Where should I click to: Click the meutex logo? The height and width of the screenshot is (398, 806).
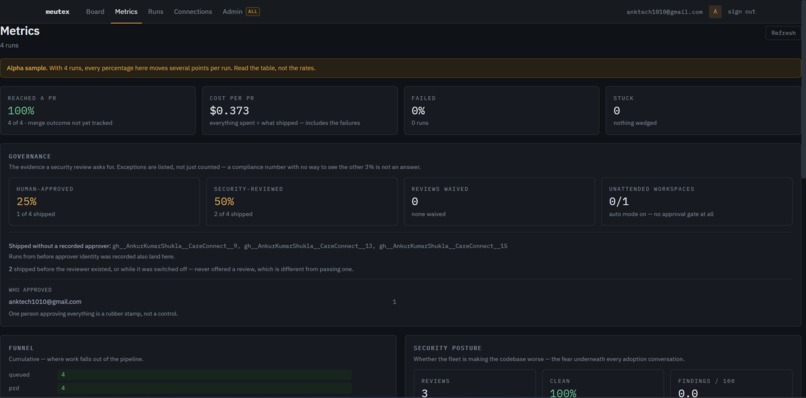pos(58,11)
